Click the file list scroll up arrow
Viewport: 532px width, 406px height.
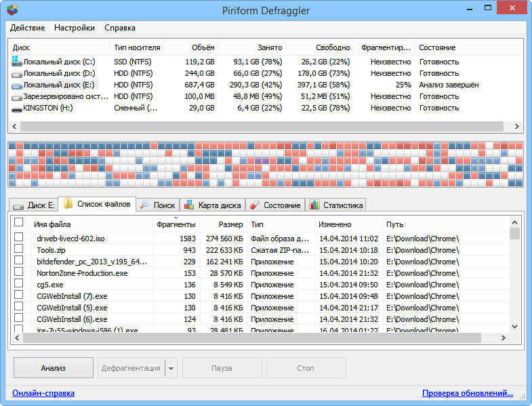(x=514, y=223)
